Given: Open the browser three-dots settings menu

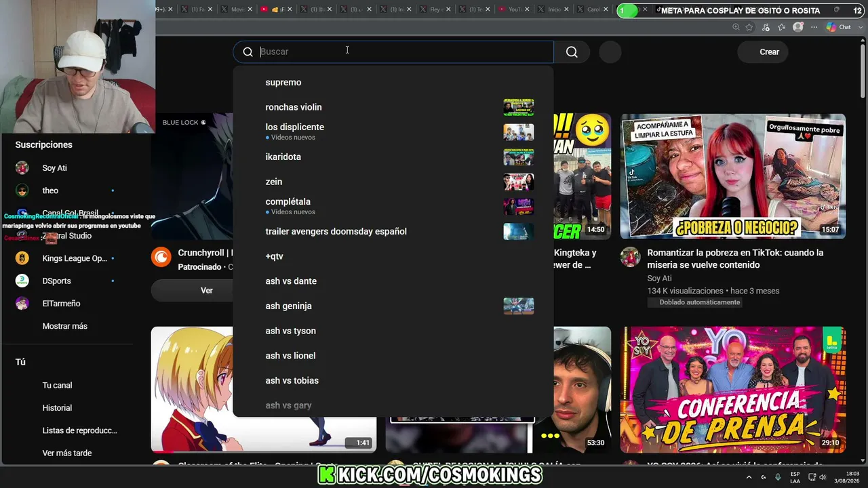Looking at the screenshot, I should click(812, 27).
